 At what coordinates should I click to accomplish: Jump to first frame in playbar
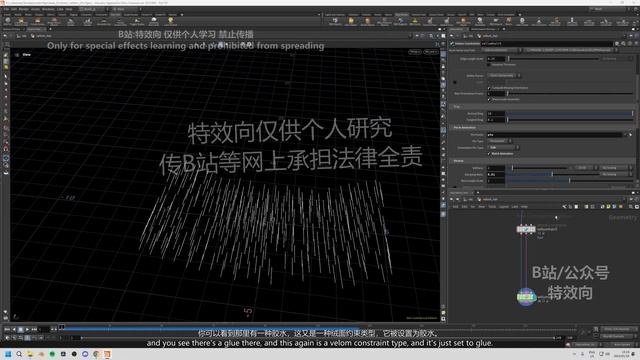[7, 329]
